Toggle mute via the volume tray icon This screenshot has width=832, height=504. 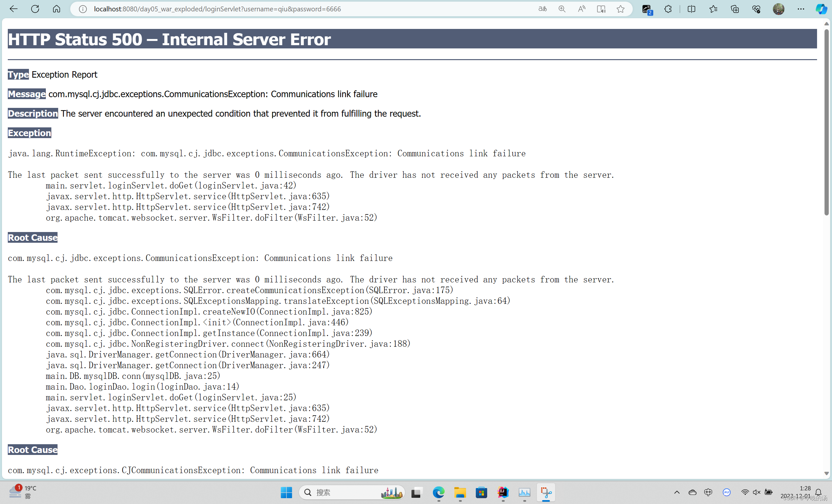point(756,492)
